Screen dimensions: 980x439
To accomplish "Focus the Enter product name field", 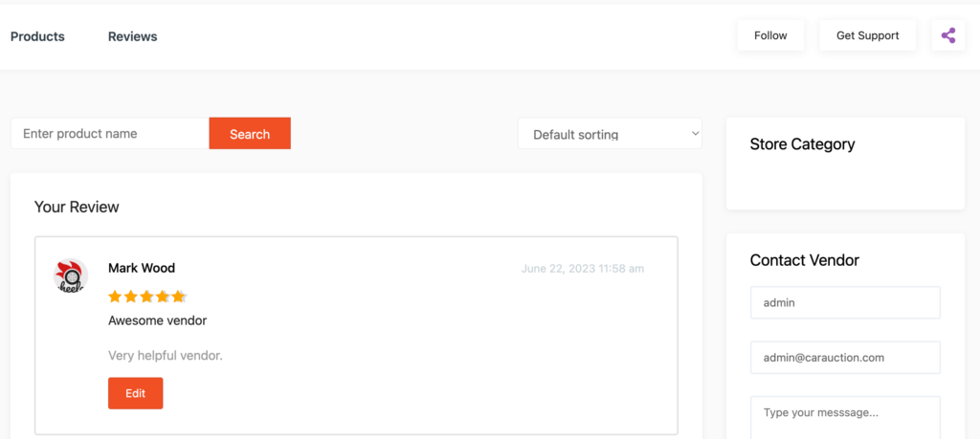I will [110, 134].
